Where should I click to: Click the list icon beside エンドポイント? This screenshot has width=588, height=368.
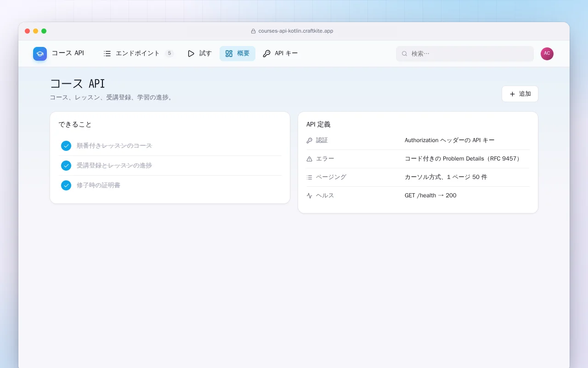tap(107, 53)
